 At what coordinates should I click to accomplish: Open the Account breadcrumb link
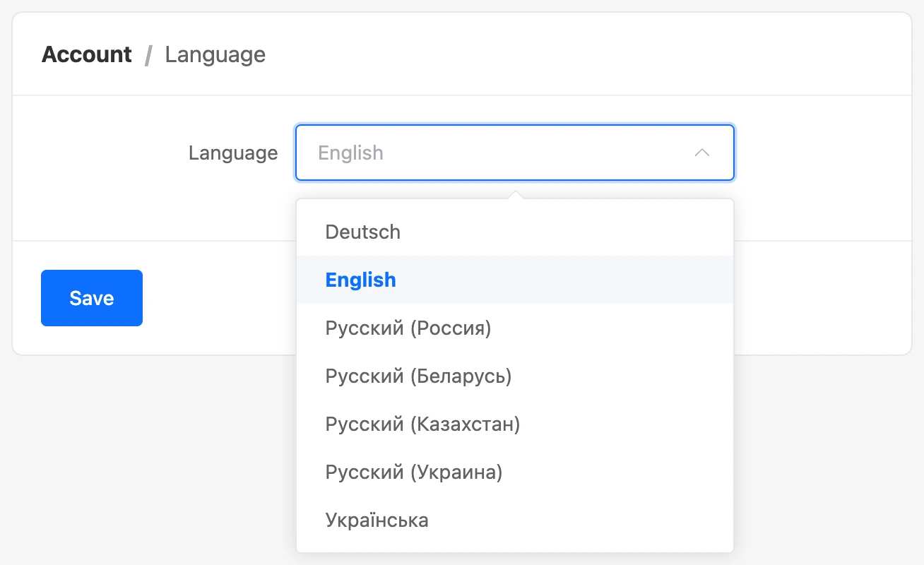[87, 54]
